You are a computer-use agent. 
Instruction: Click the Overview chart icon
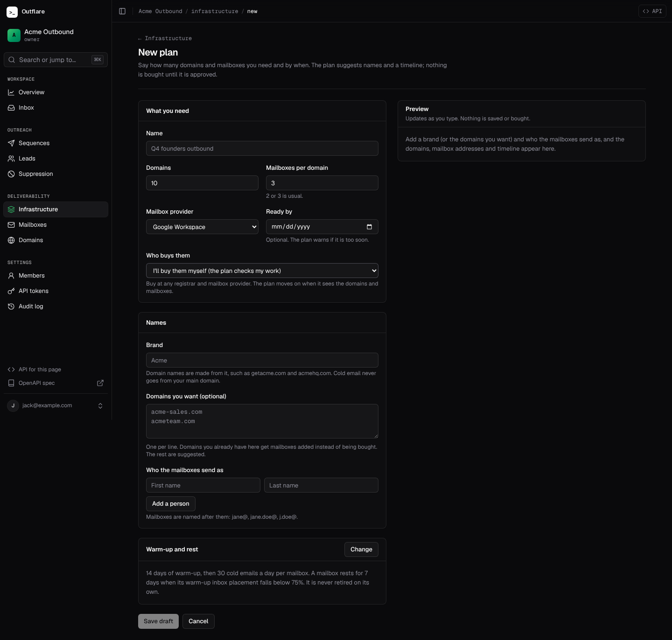[11, 92]
